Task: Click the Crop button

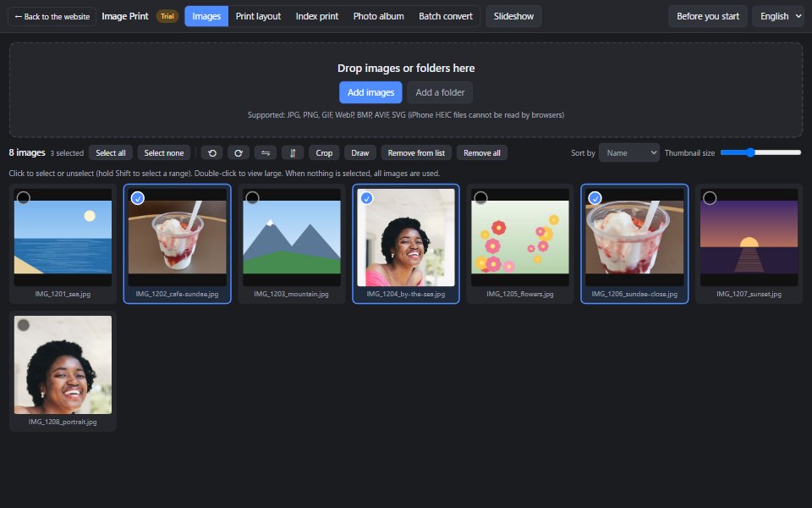Action: click(324, 153)
